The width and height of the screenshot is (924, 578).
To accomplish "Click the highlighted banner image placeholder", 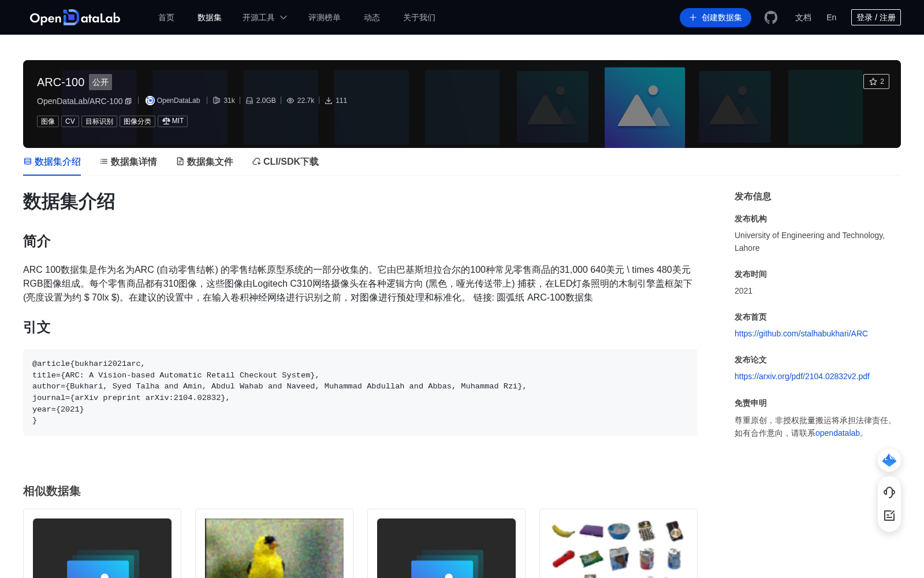I will [644, 108].
